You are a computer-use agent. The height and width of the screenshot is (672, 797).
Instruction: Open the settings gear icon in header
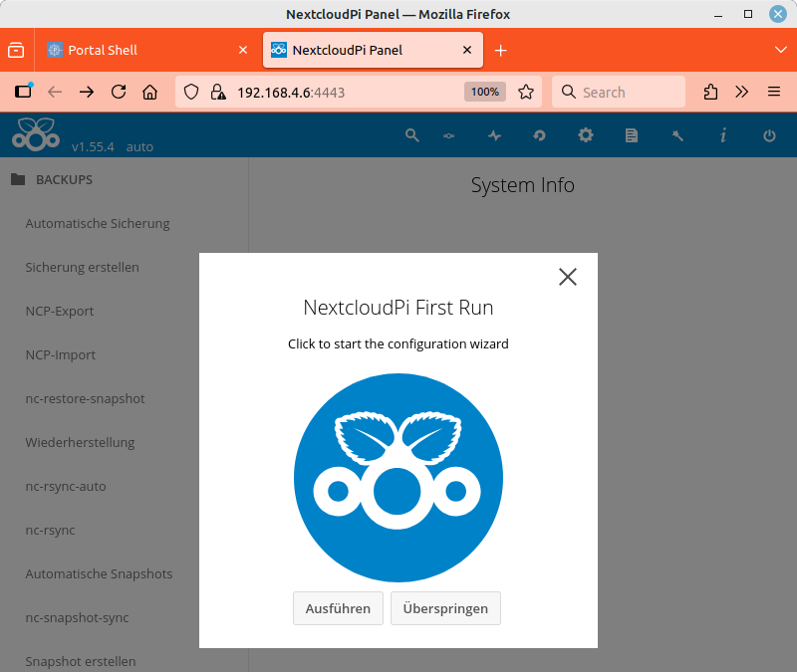pyautogui.click(x=586, y=135)
